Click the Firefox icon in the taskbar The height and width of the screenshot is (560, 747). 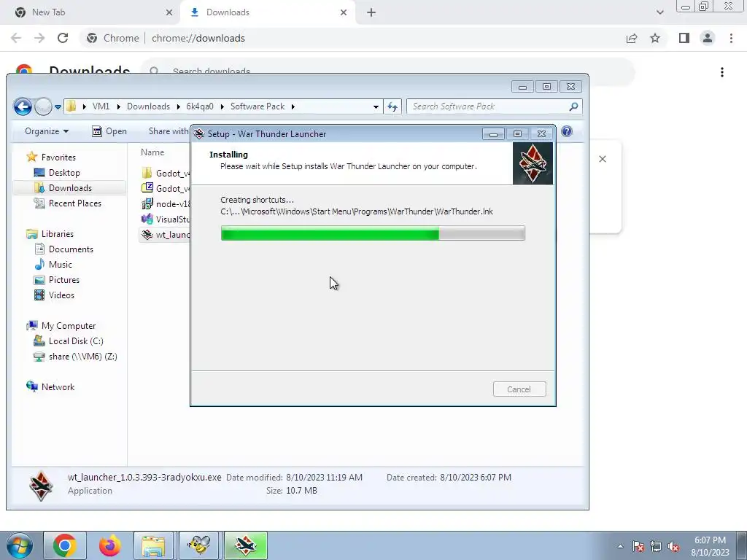(x=109, y=545)
